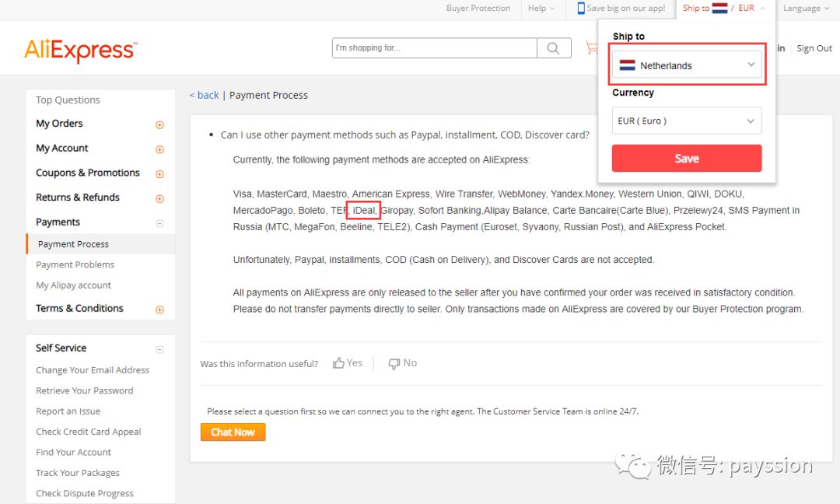Click Sign Out

click(x=814, y=48)
